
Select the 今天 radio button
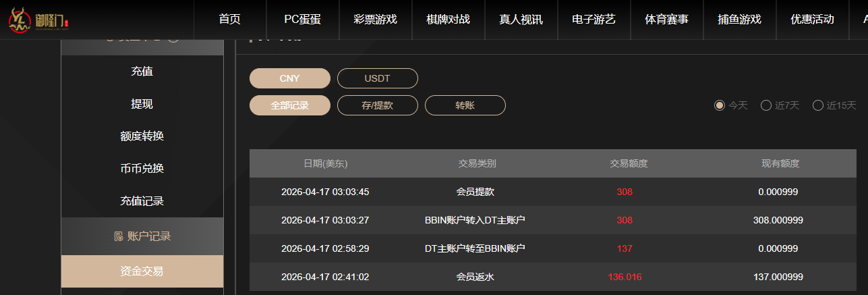coord(720,105)
